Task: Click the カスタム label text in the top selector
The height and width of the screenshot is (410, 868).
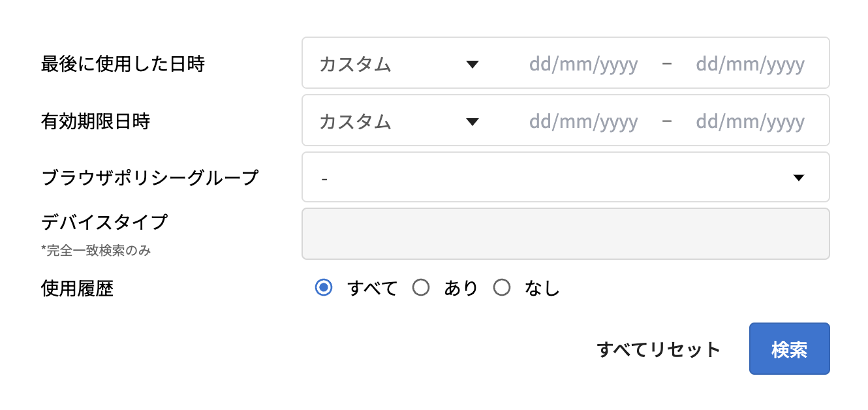Action: (x=356, y=63)
